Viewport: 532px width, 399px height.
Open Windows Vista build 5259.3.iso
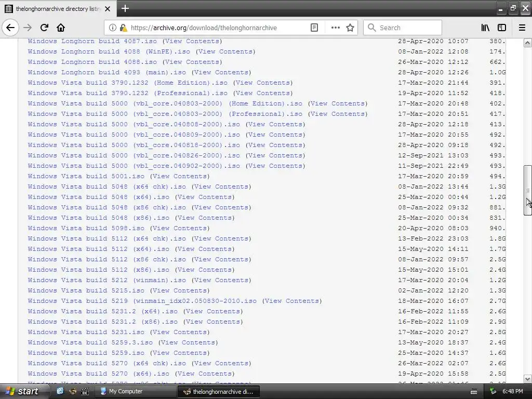click(90, 342)
